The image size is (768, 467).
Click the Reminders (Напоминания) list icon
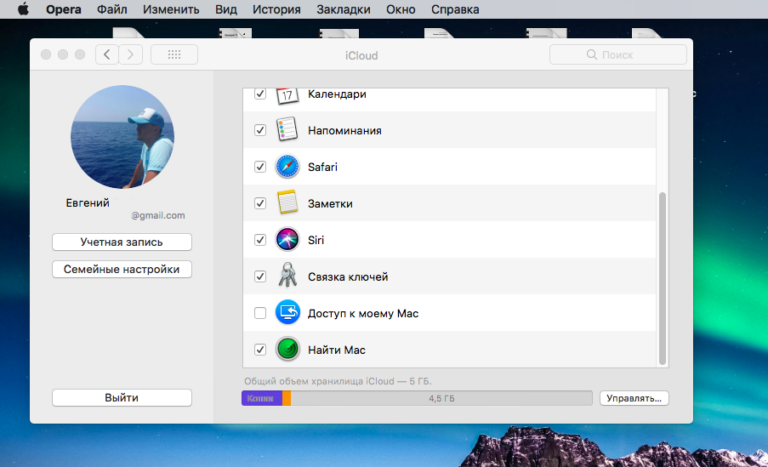(x=287, y=130)
